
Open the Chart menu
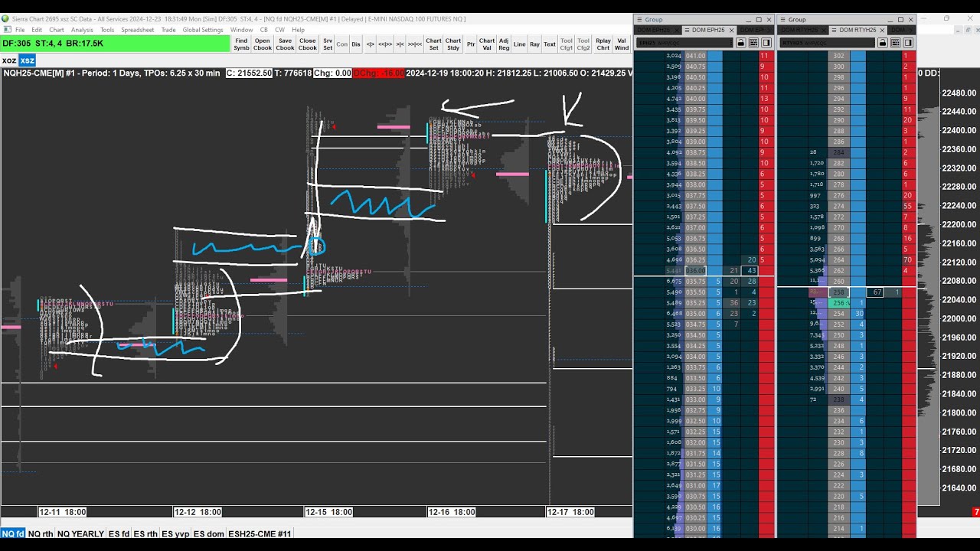point(57,30)
